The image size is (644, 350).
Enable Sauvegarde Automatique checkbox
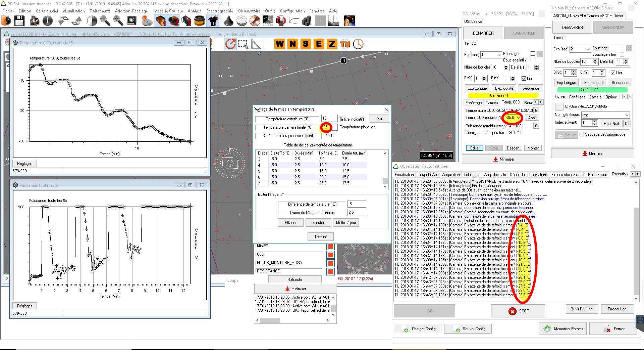point(582,134)
